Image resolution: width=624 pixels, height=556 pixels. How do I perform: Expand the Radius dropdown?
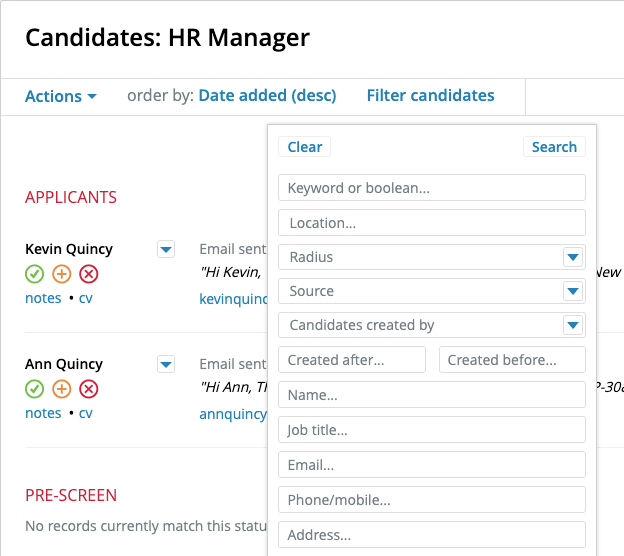pos(572,257)
